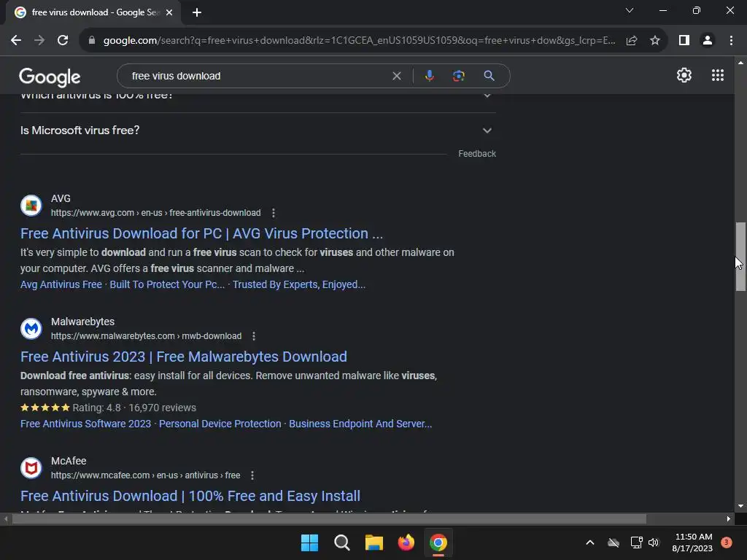Expand 'Is Microsoft virus free?' question

[x=258, y=131]
